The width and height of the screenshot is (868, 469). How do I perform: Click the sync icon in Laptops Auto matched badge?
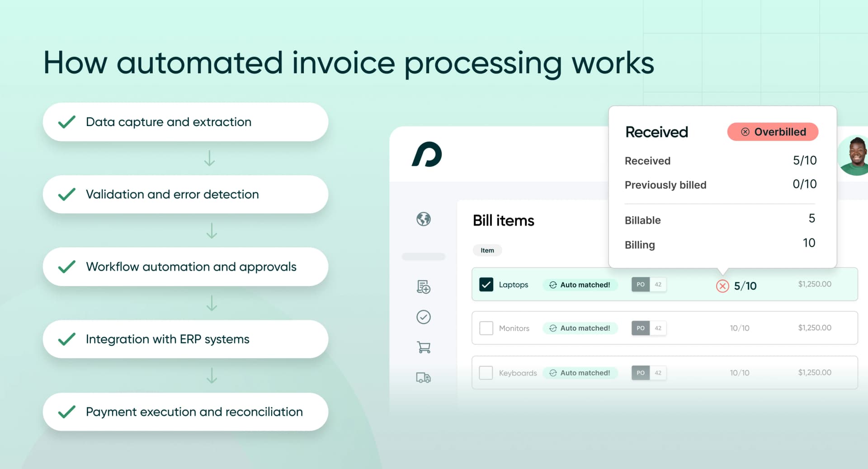click(x=552, y=285)
